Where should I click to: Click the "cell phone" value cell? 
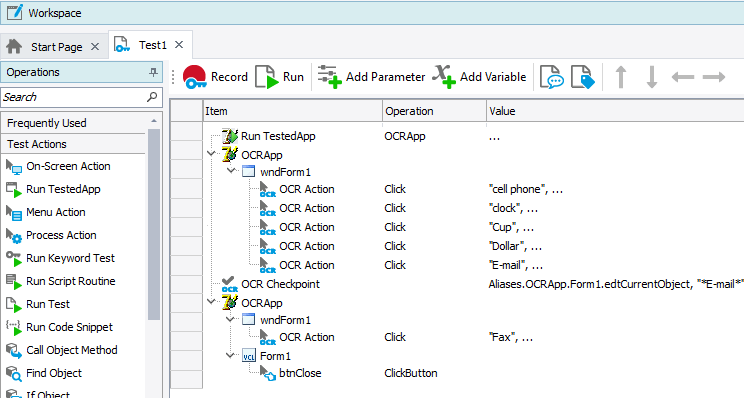point(525,189)
